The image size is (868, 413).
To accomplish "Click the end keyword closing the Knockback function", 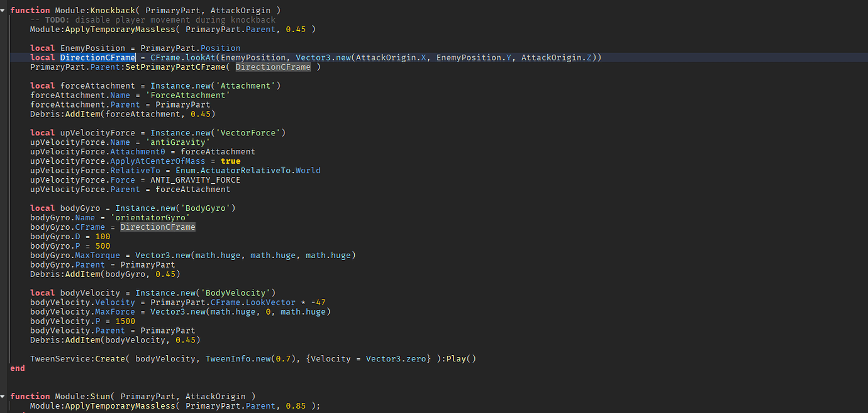I will point(17,368).
